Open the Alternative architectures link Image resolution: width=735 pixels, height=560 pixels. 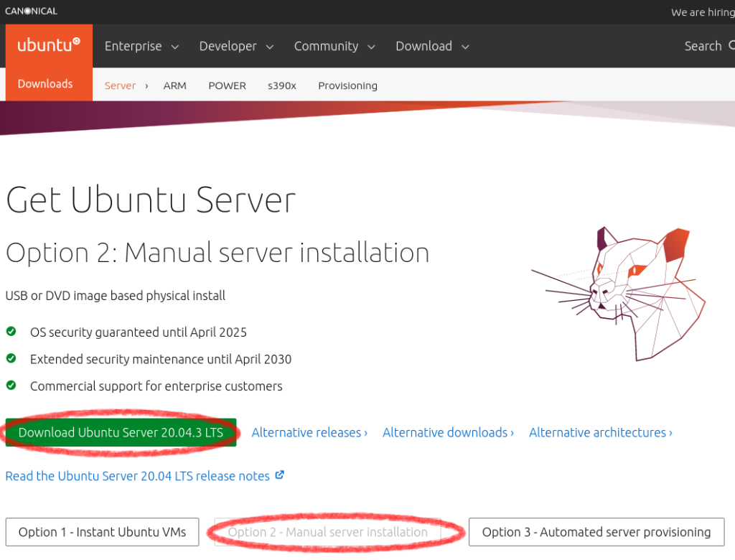(601, 432)
